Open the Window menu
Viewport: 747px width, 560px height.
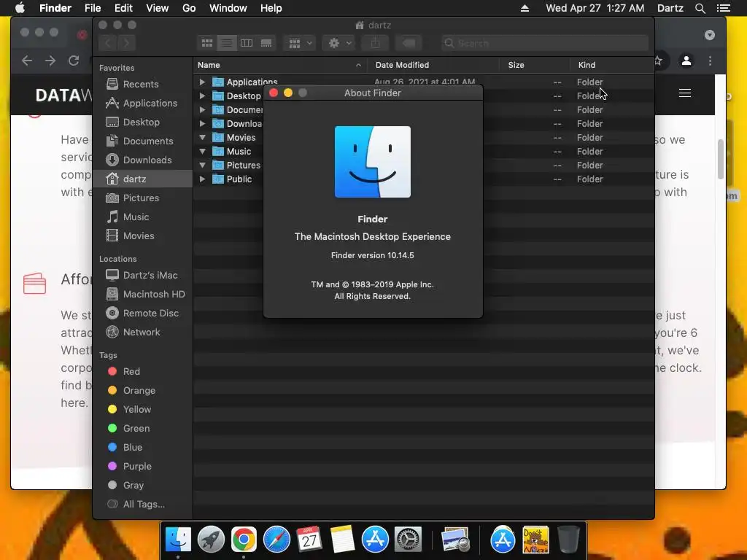point(228,8)
